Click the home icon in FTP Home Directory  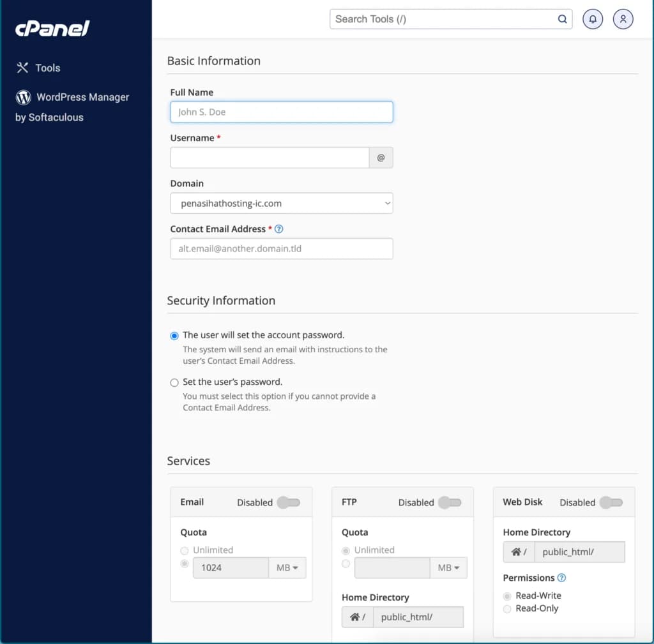coord(355,617)
